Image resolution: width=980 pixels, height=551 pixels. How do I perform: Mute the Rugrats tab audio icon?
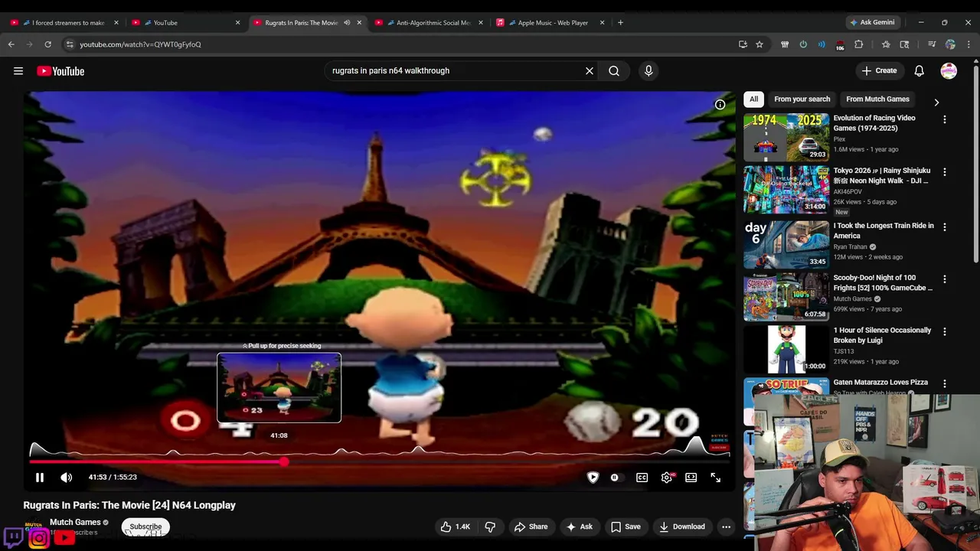coord(347,22)
